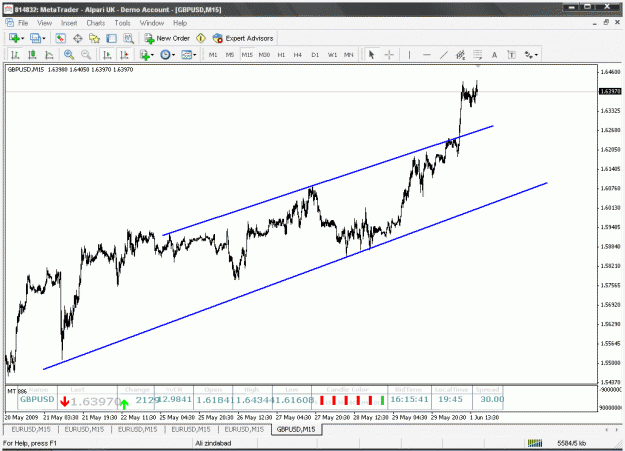The width and height of the screenshot is (625, 451).
Task: Open the Market Watch window icon
Action: point(61,38)
